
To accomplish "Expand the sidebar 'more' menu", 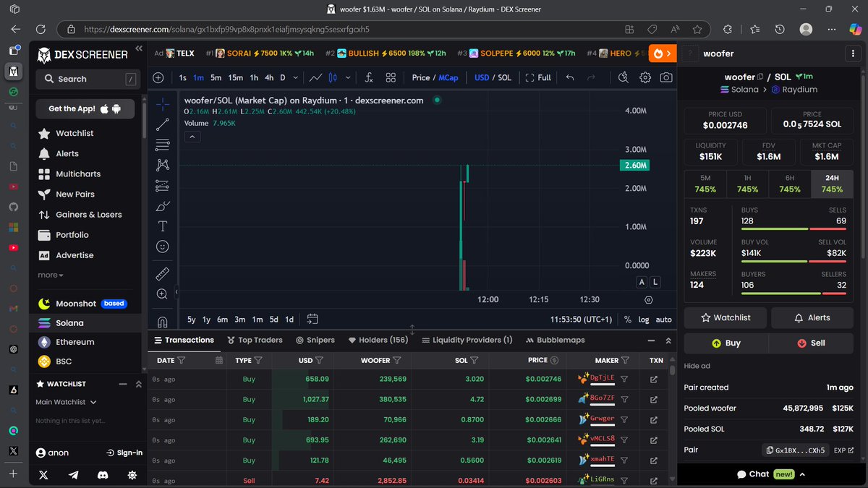I will click(51, 275).
